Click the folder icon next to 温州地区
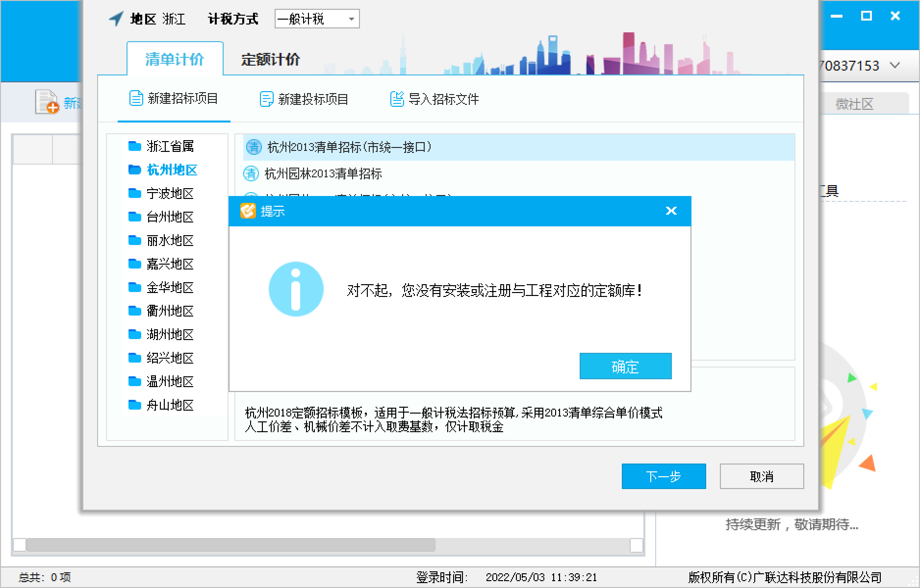This screenshot has width=920, height=588. (134, 381)
